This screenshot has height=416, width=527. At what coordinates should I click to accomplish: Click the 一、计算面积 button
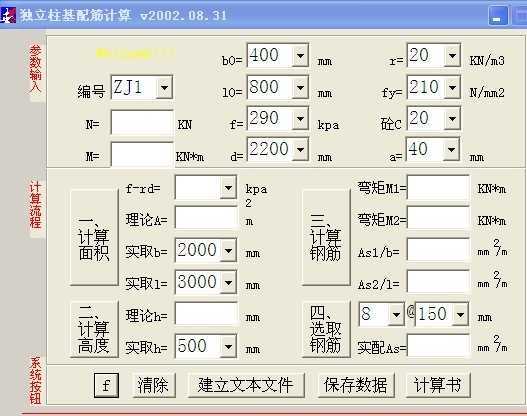click(x=94, y=238)
